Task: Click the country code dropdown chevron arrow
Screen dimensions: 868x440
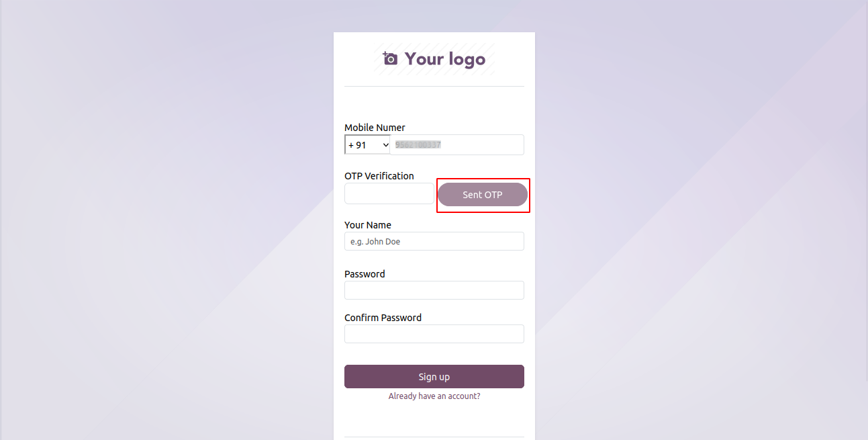Action: coord(385,145)
